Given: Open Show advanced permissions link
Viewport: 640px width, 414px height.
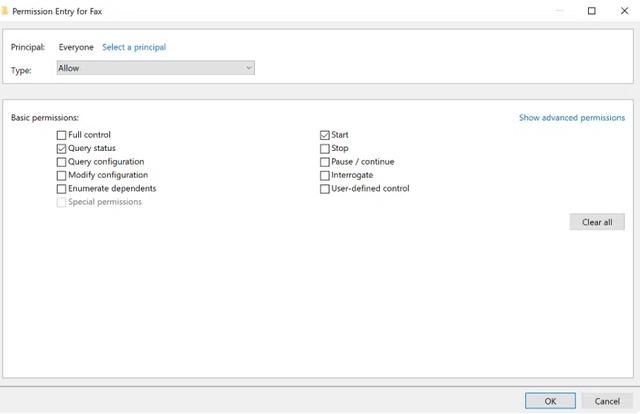Looking at the screenshot, I should (571, 118).
